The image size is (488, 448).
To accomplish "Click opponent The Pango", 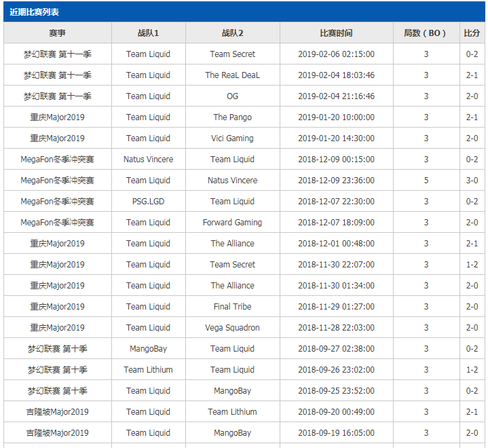I will point(232,117).
